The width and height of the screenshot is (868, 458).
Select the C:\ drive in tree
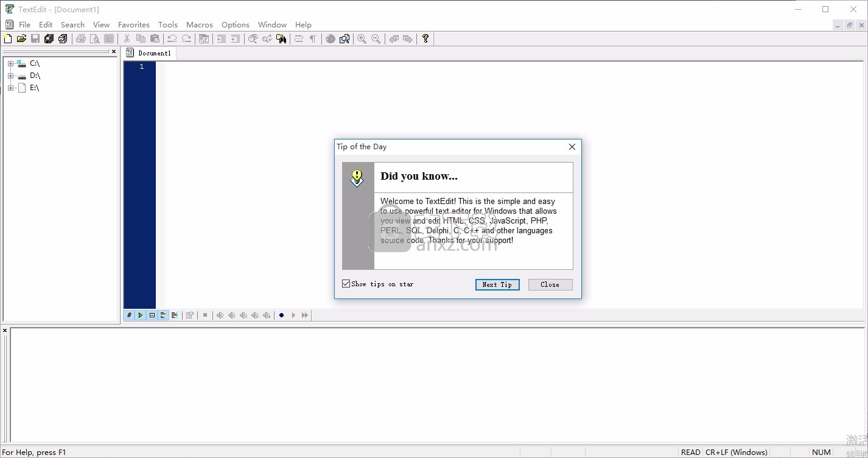click(x=35, y=63)
